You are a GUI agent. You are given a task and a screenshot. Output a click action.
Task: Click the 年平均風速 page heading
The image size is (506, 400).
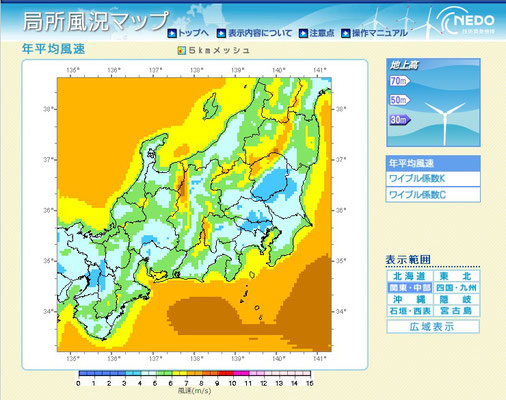53,49
